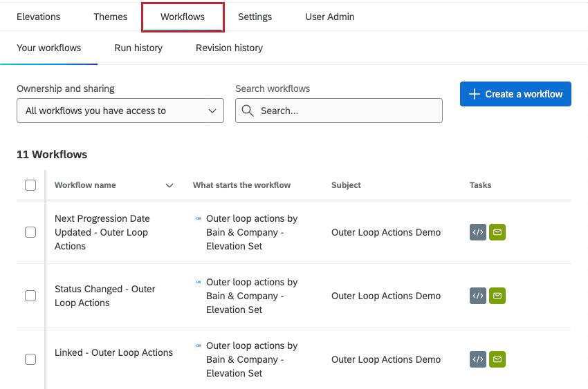Click email task icon in Status Changed row

pyautogui.click(x=497, y=296)
